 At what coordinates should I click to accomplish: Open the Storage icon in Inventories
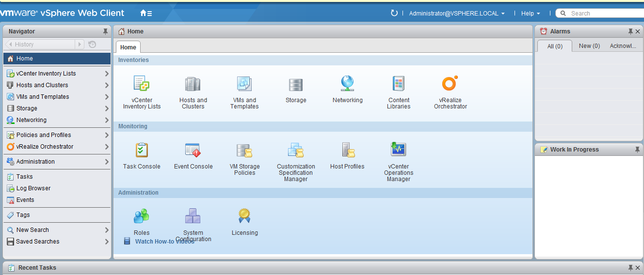click(x=296, y=85)
